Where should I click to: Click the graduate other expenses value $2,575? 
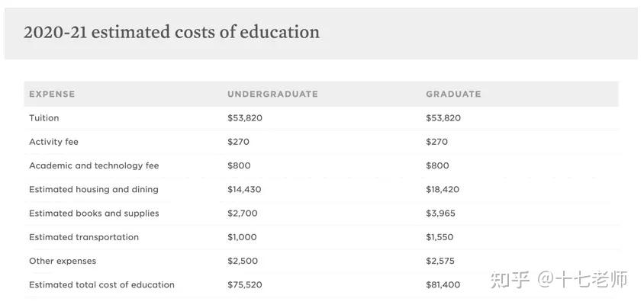coord(440,261)
